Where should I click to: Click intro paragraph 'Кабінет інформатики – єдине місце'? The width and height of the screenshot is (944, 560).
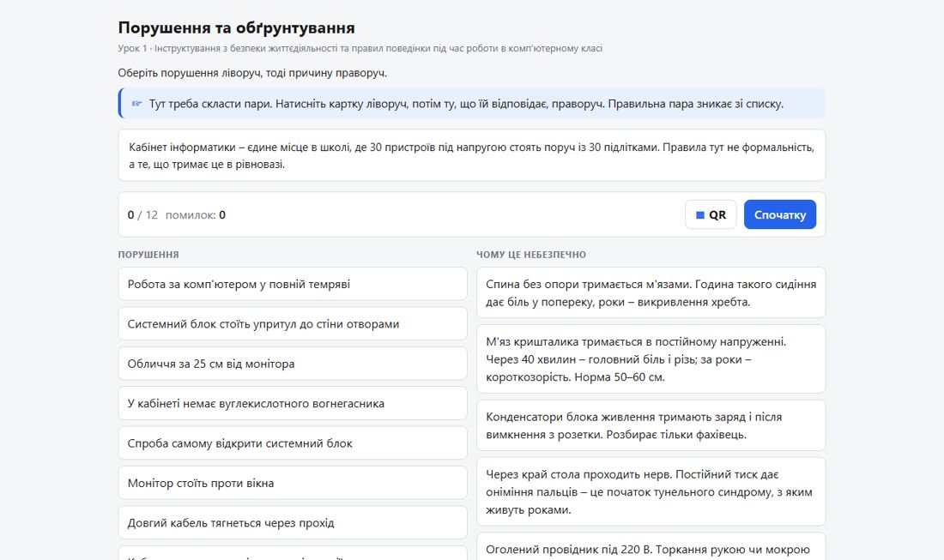coord(471,155)
